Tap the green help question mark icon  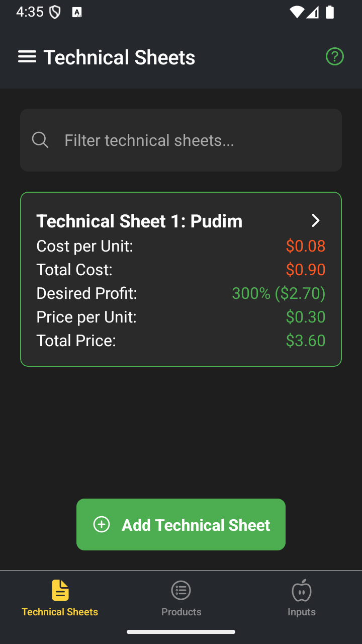pos(335,57)
